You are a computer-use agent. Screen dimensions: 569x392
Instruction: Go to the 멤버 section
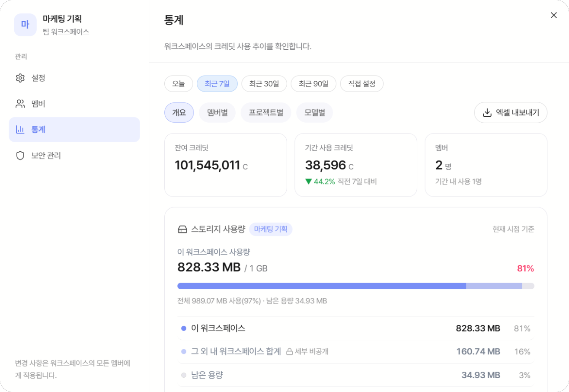point(74,104)
